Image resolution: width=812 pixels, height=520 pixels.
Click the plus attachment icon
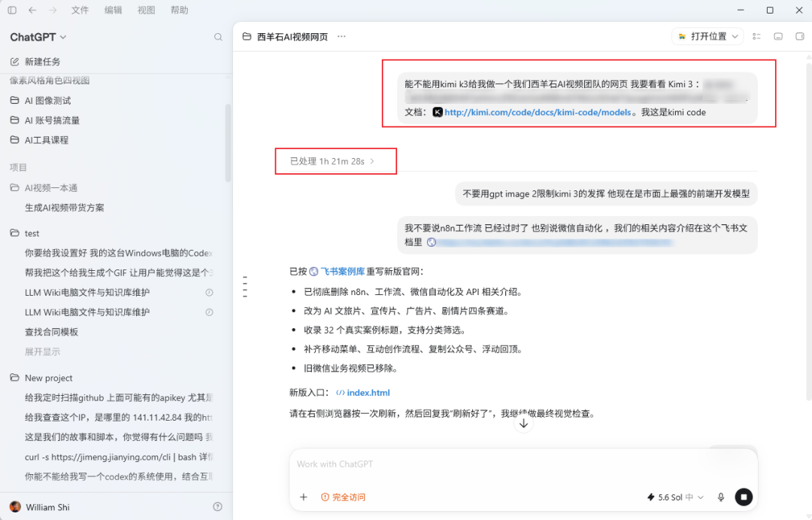coord(304,497)
